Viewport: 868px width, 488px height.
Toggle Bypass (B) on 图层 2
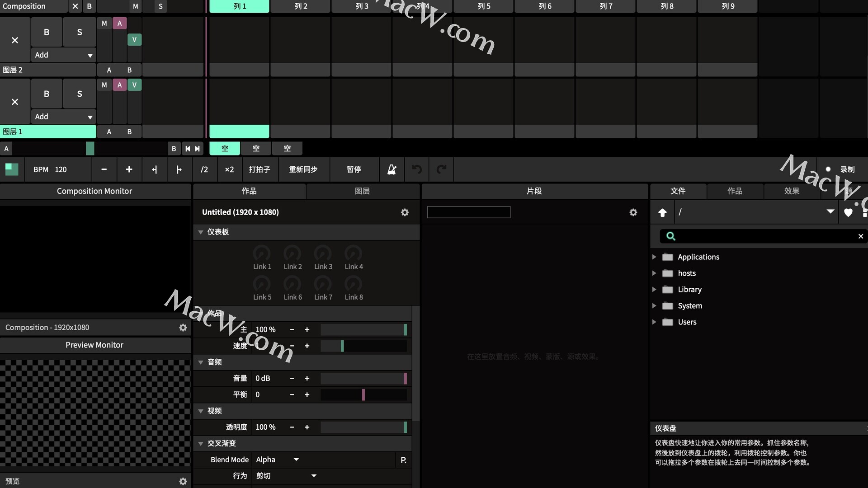(x=47, y=32)
